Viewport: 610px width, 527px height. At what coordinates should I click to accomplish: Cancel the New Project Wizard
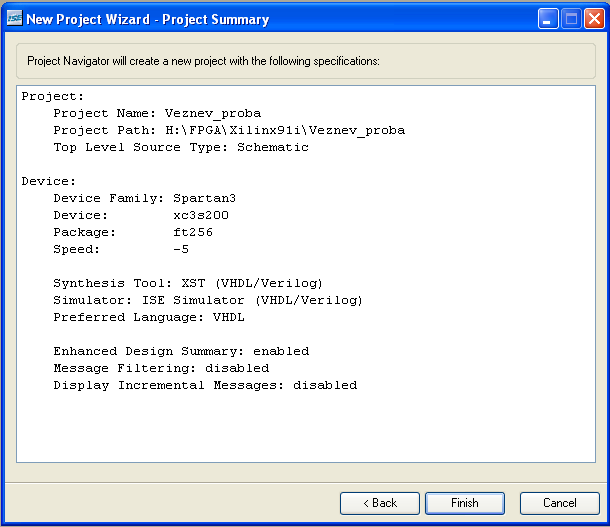pos(559,503)
